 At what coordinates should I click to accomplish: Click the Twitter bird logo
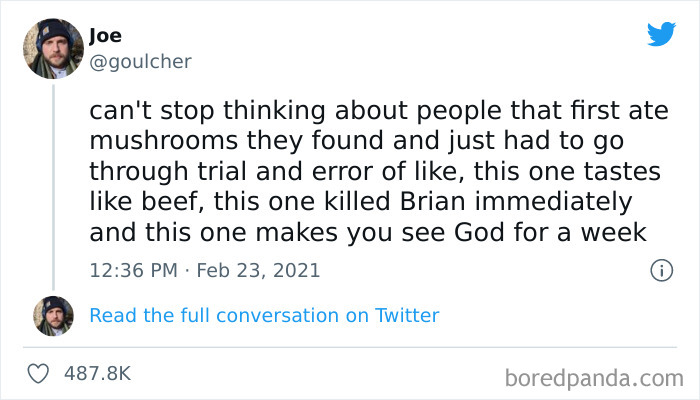point(661,35)
